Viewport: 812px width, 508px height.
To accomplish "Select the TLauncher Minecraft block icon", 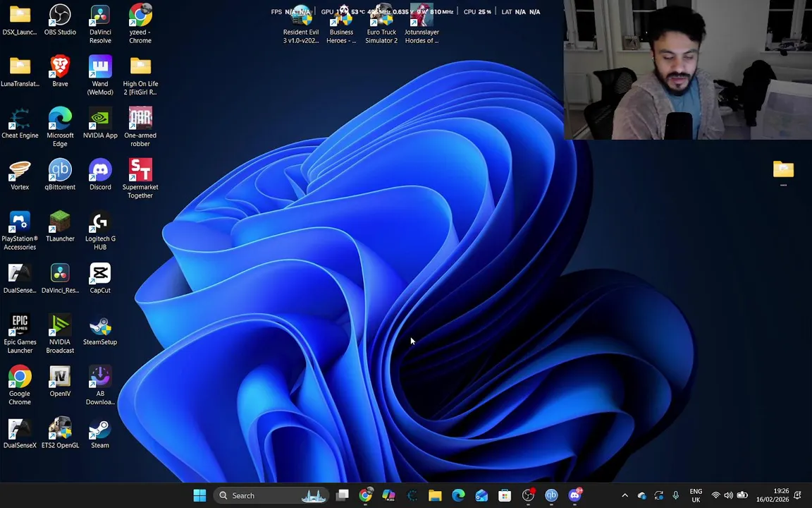I will coord(60,227).
